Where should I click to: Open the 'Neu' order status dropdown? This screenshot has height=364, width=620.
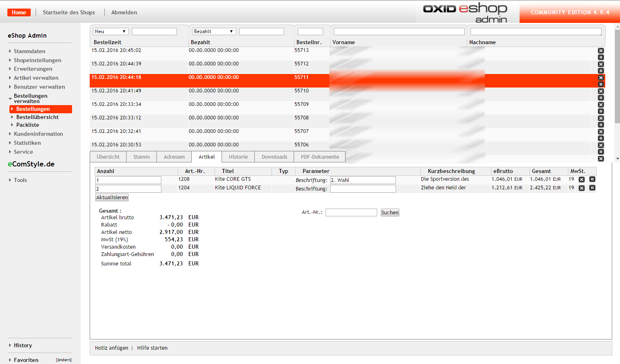(111, 31)
